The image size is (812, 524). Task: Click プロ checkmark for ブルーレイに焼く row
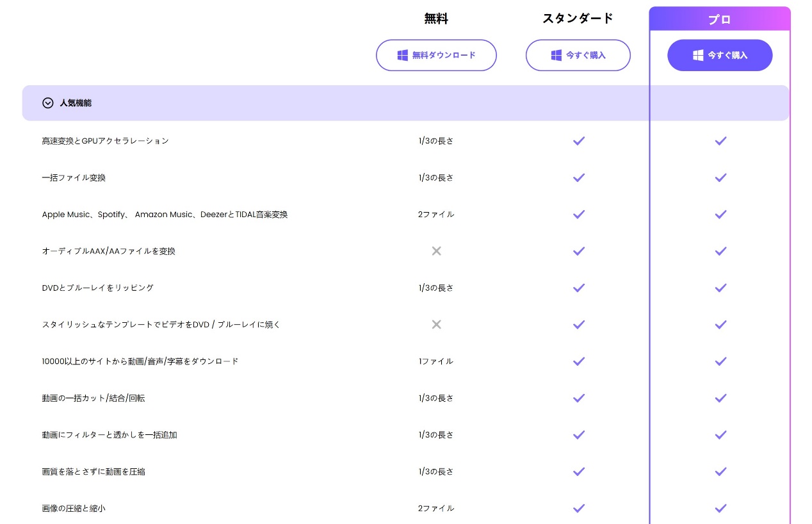click(720, 325)
